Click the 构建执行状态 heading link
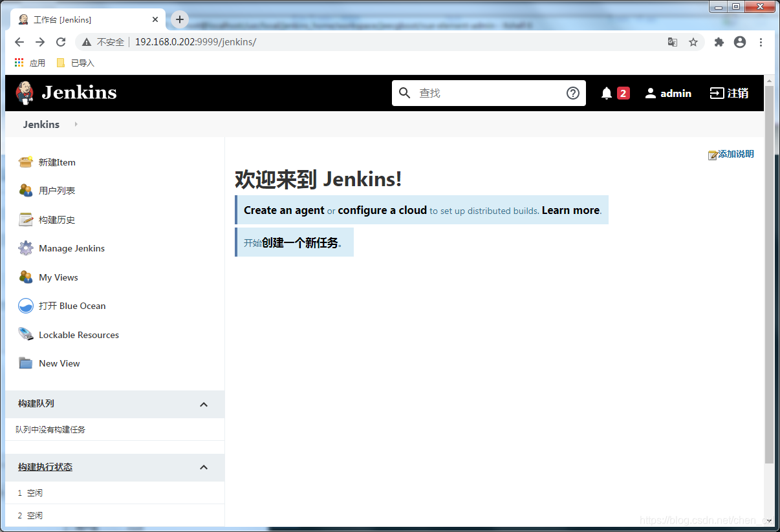 click(x=45, y=467)
